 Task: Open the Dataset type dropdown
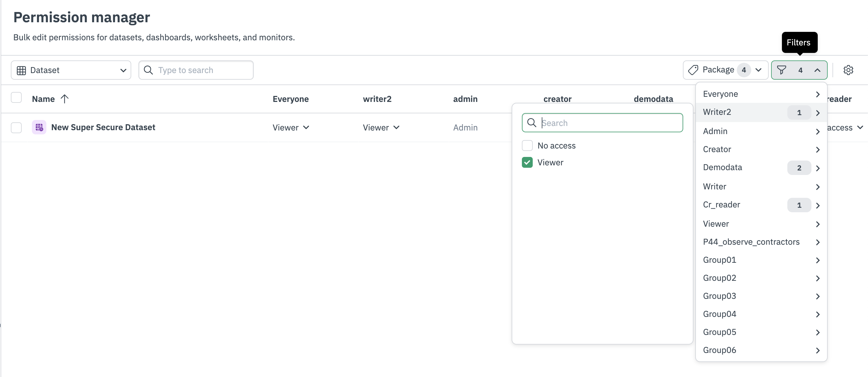click(x=71, y=70)
